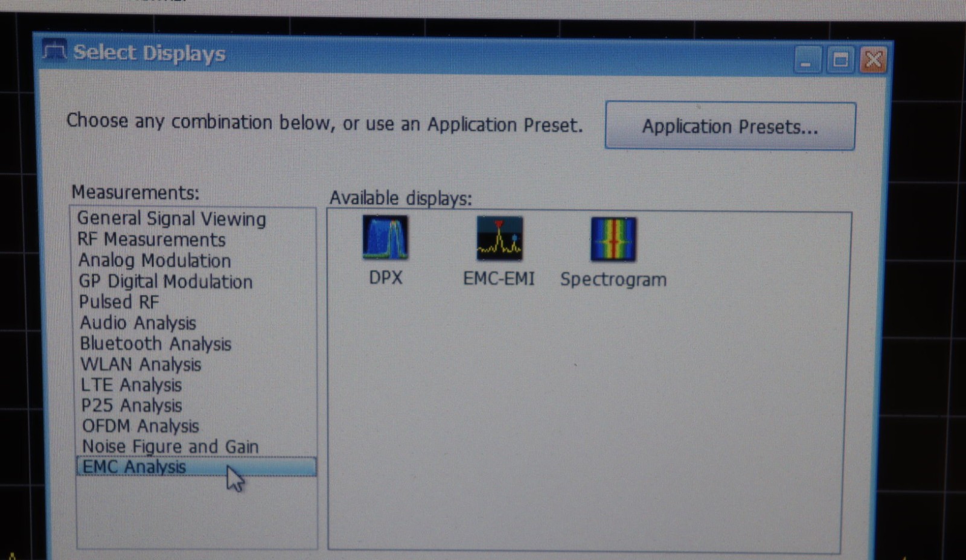Select GP Digital Modulation measurement
966x560 pixels.
[x=165, y=281]
